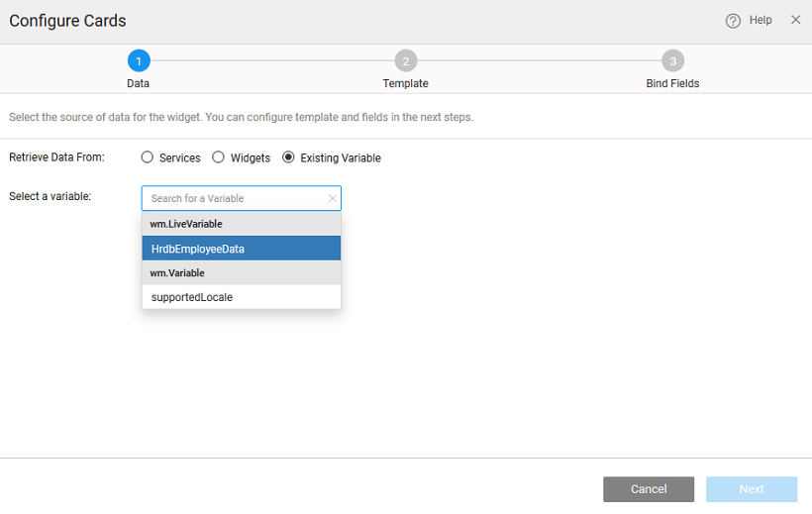The height and width of the screenshot is (514, 812).
Task: Choose the Widgets radio option
Action: (x=219, y=157)
